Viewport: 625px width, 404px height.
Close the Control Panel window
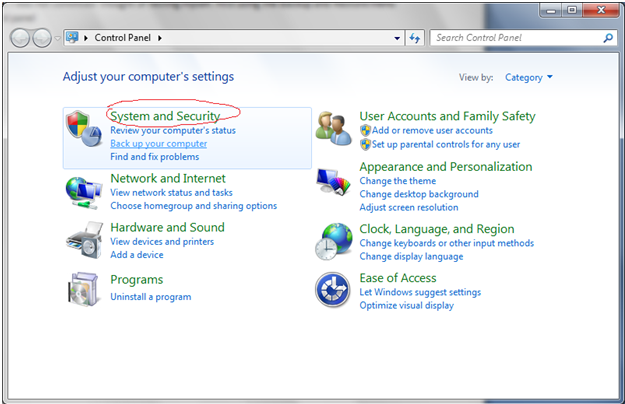tap(601, 10)
